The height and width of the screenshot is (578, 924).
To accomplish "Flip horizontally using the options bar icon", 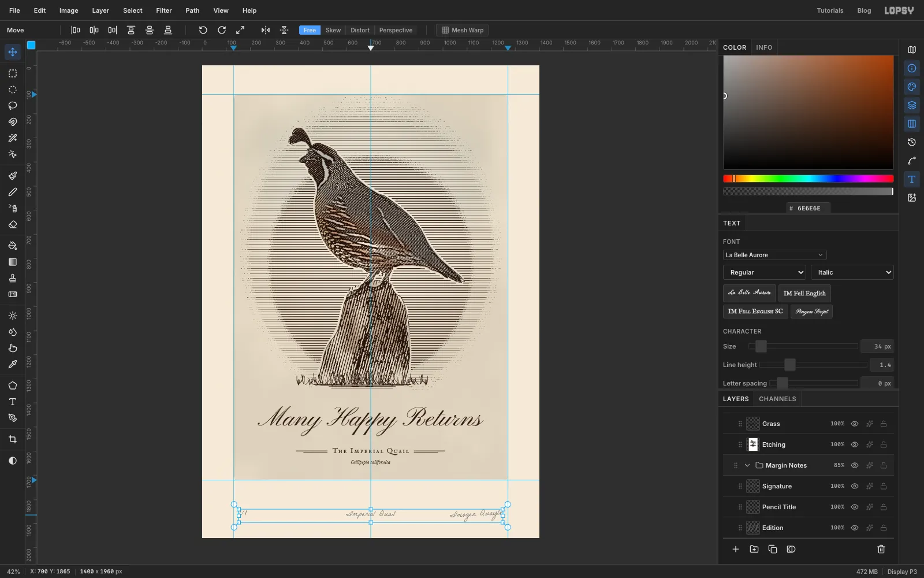I will coord(266,30).
